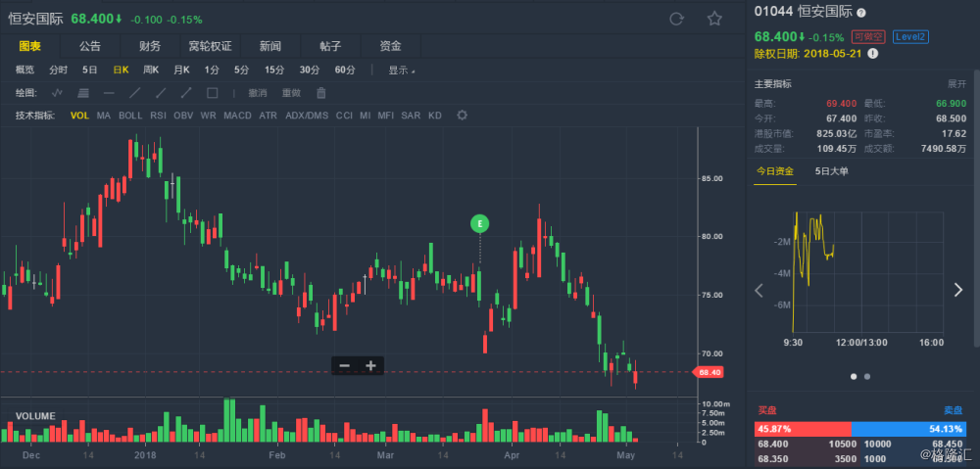The width and height of the screenshot is (980, 469).
Task: Click the green E event marker
Action: pos(479,223)
